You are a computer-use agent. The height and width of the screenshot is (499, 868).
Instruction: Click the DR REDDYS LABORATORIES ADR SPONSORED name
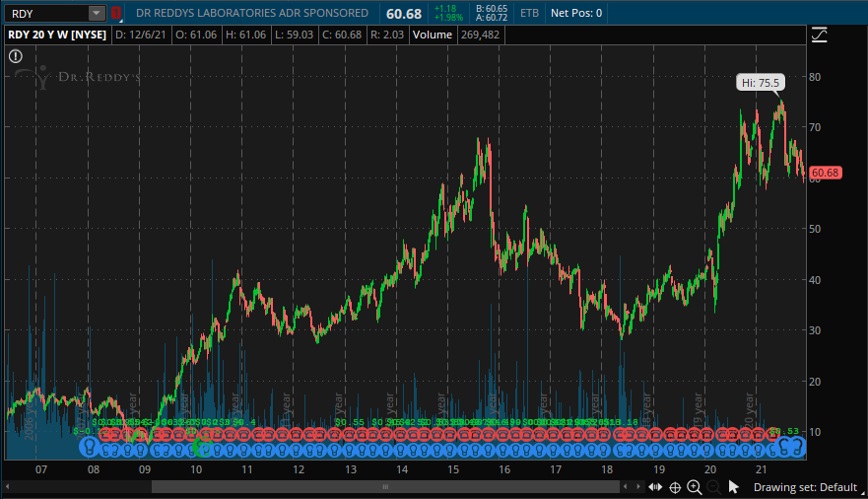pos(252,13)
